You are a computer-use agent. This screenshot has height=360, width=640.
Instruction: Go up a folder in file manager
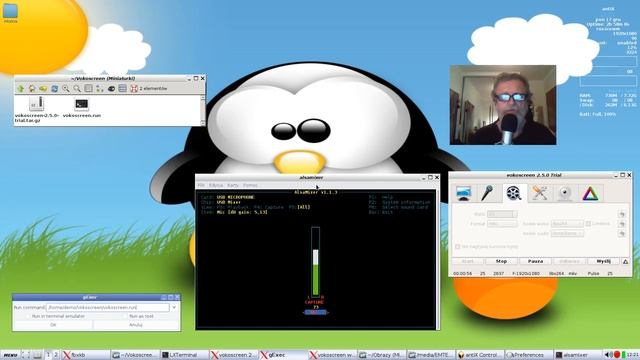21,89
